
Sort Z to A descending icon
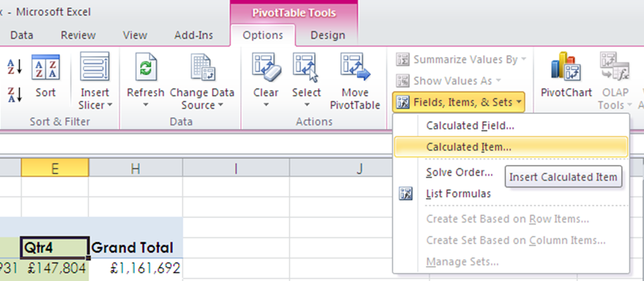pos(15,94)
